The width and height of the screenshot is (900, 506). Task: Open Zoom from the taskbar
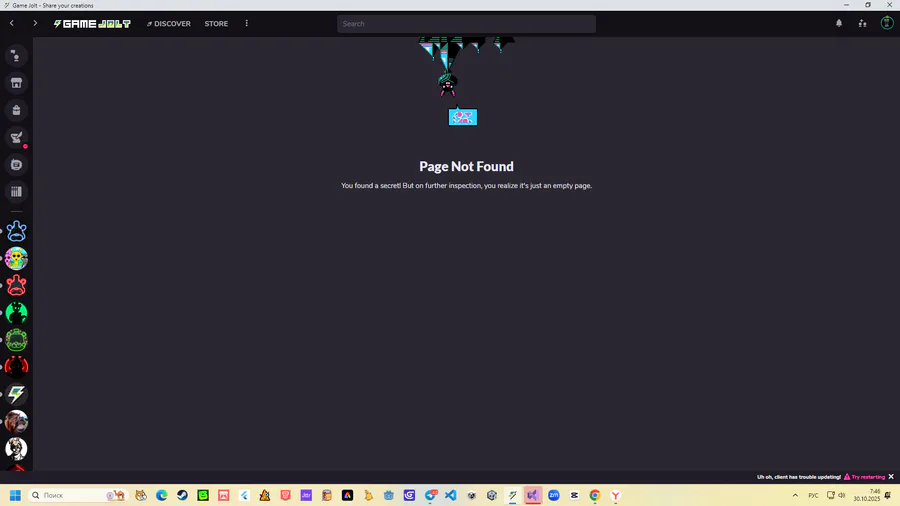coord(554,495)
